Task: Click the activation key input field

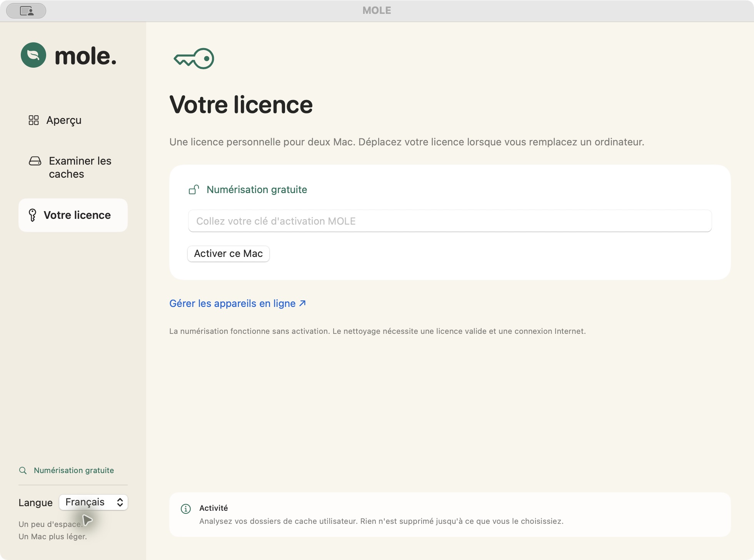Action: (450, 221)
